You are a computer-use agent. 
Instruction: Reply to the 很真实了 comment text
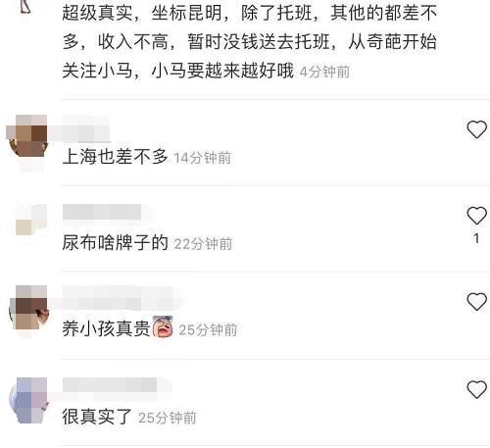[97, 417]
